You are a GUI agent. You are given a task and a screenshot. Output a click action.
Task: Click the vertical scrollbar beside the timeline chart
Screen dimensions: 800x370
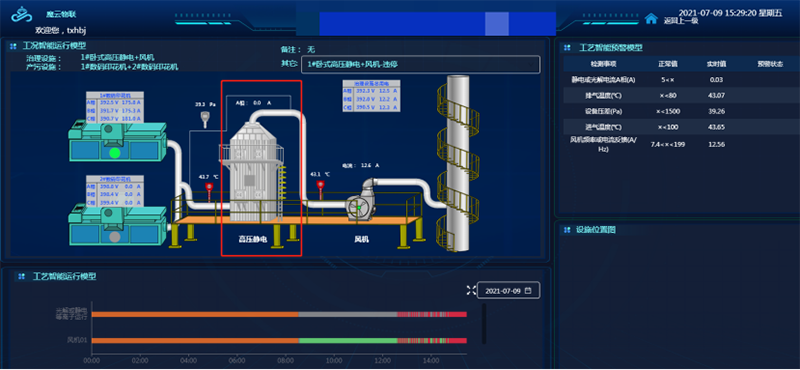(484, 324)
